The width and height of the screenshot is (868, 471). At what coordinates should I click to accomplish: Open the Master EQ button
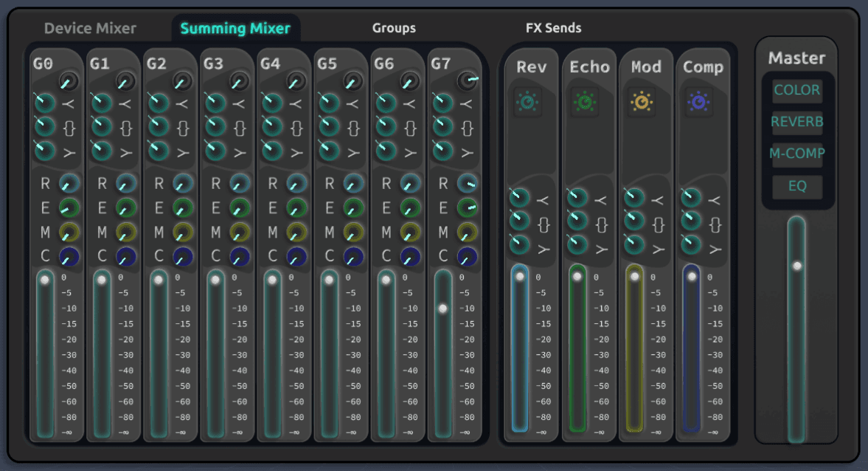coord(797,186)
